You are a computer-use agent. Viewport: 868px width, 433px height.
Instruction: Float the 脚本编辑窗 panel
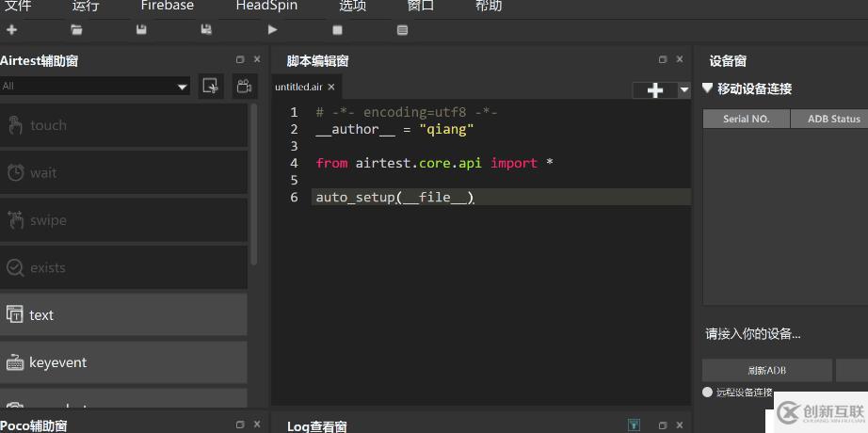tap(663, 59)
